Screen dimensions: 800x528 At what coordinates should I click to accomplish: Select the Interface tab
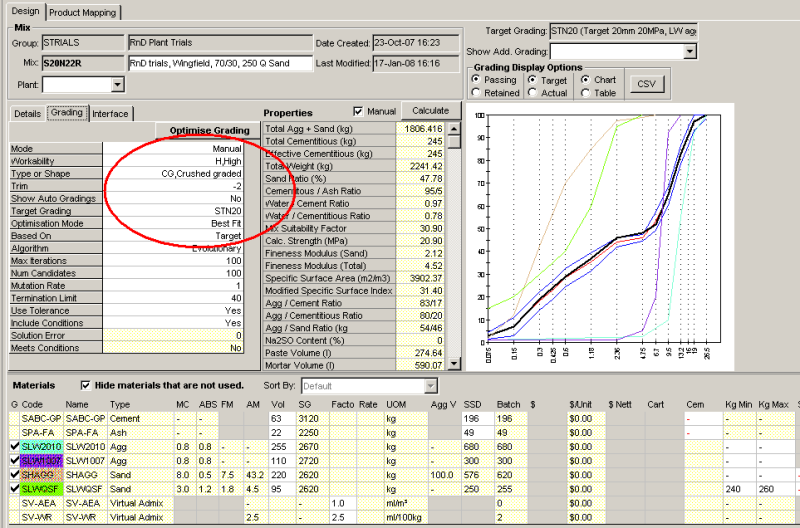point(111,114)
